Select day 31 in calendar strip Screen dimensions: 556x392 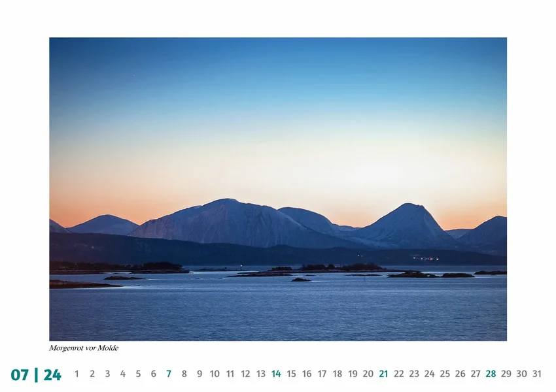tap(537, 374)
